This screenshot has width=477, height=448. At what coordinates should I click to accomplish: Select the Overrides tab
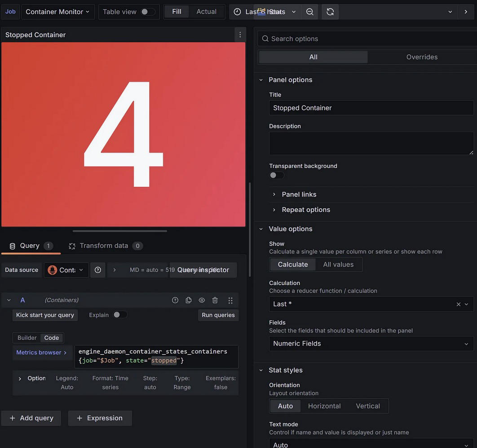pyautogui.click(x=422, y=57)
